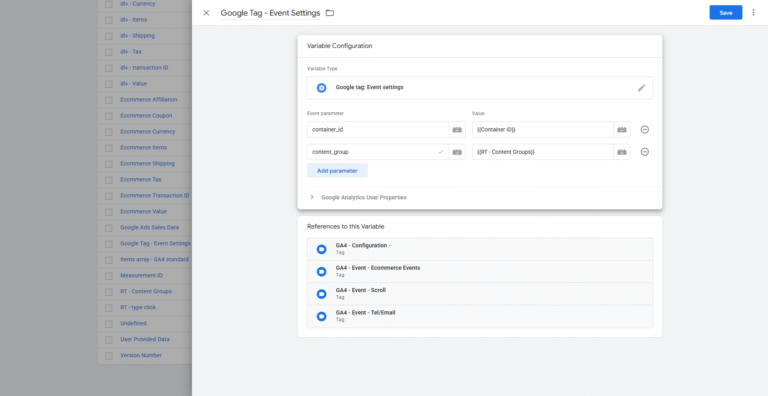Click tag icon of GA4 - Configuration
The width and height of the screenshot is (768, 396).
[321, 249]
